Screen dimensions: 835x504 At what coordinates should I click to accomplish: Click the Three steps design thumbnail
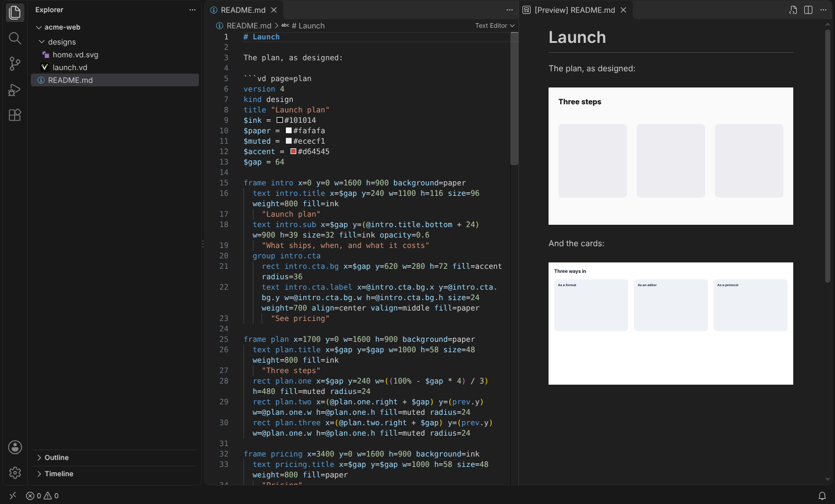(x=671, y=156)
